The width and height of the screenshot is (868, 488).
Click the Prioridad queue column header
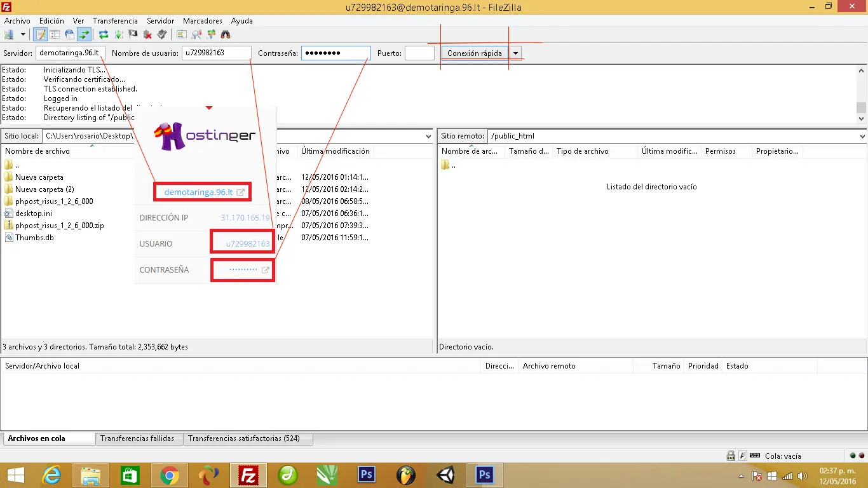(x=703, y=366)
